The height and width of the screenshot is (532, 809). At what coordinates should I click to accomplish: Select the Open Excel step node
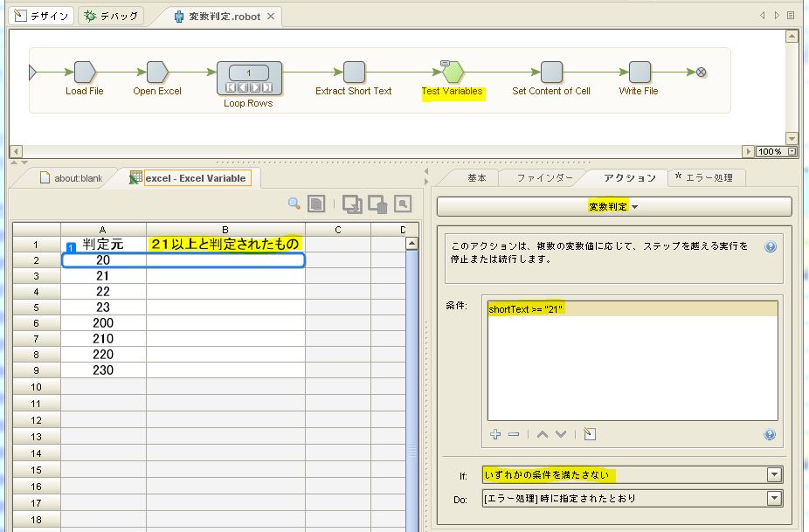[157, 73]
